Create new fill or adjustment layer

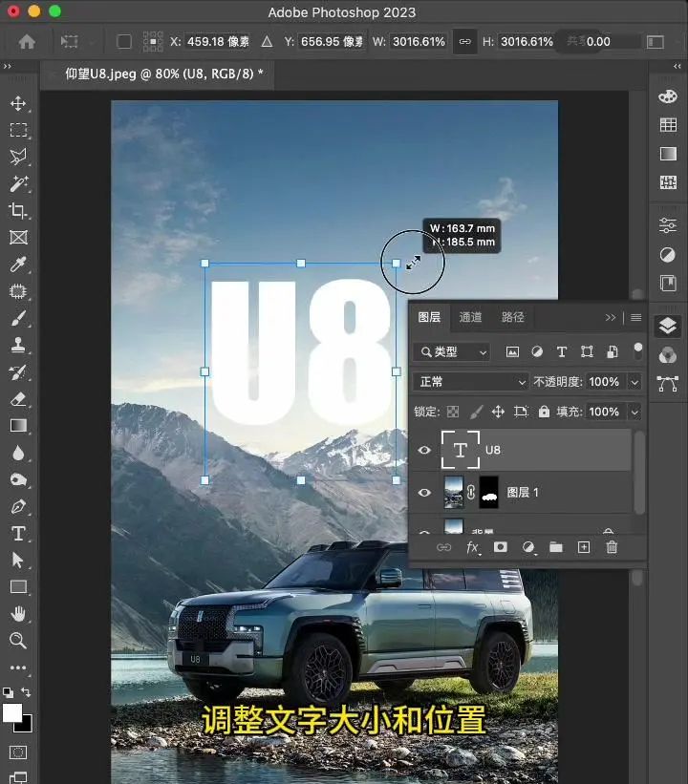(x=528, y=547)
